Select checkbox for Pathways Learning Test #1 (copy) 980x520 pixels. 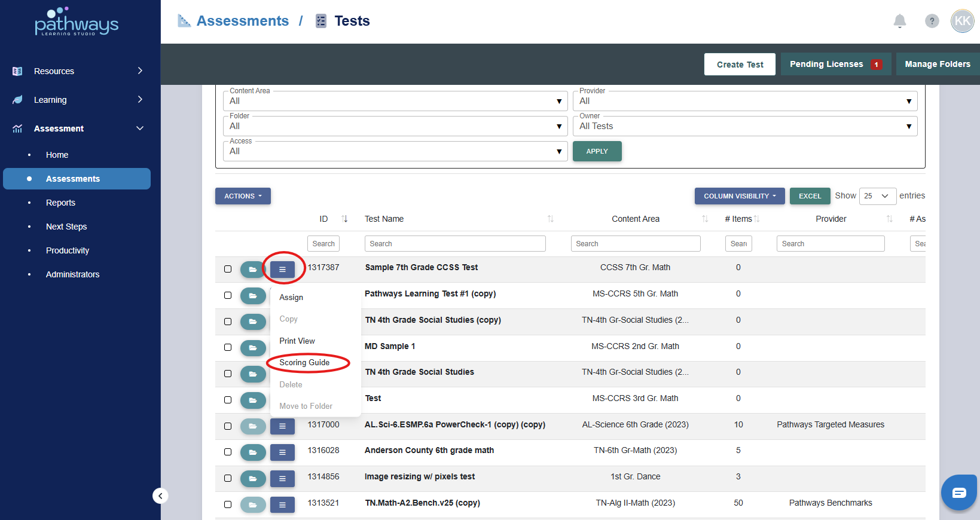(x=228, y=295)
